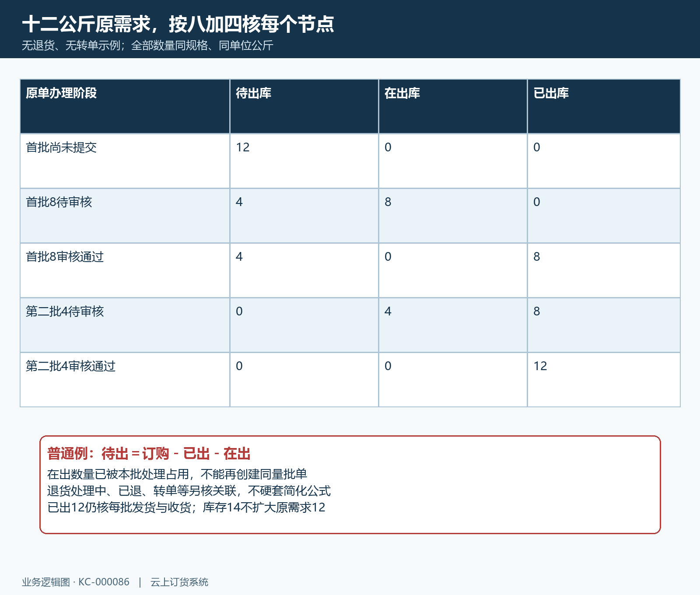Select the subtitle starting with 无退货、无转单示例
Image resolution: width=700 pixels, height=595 pixels.
[147, 45]
